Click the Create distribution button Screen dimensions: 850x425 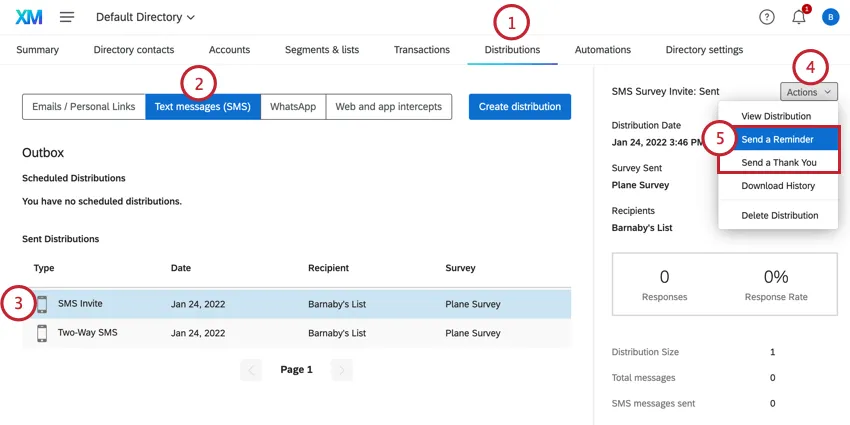(x=520, y=107)
